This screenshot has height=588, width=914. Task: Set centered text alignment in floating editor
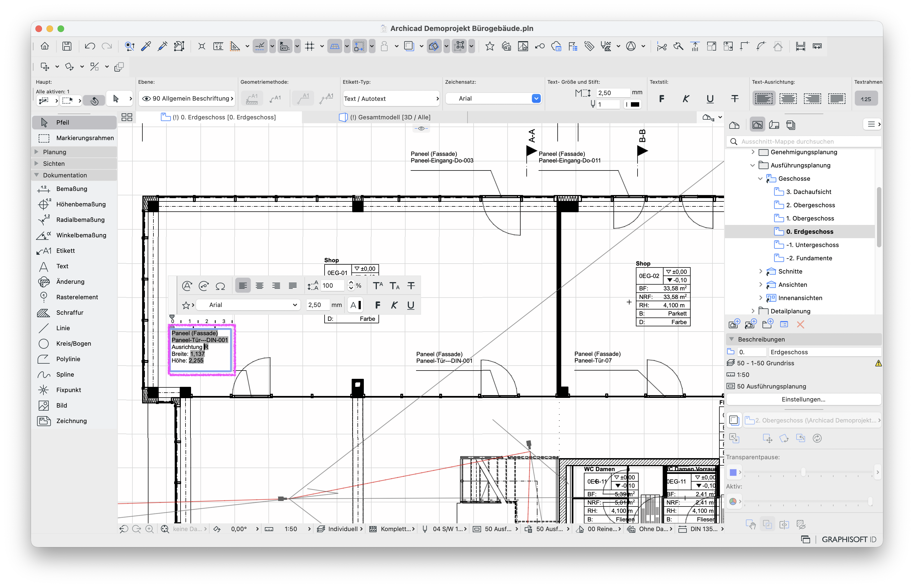point(259,286)
